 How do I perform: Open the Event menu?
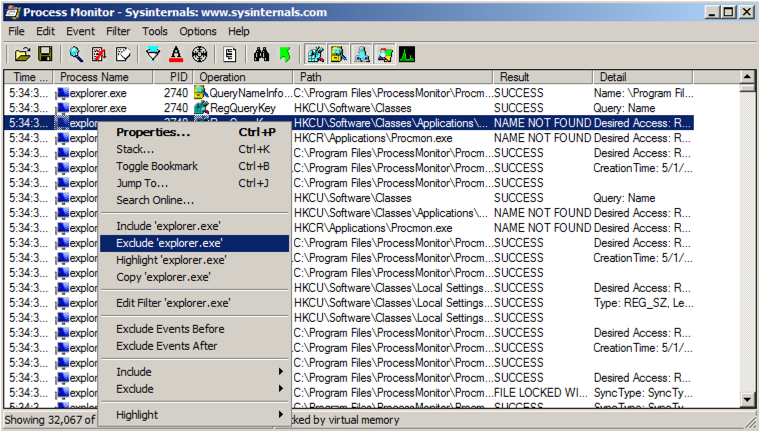[x=80, y=31]
